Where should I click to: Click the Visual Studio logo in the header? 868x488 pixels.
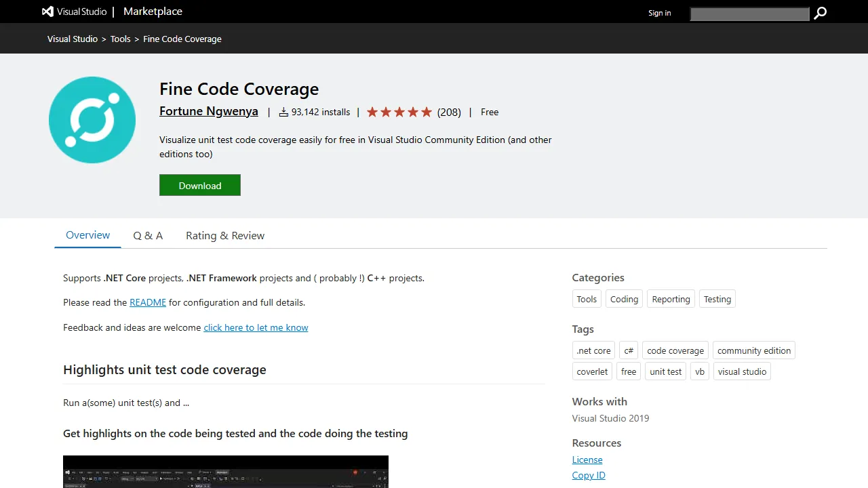pos(47,12)
